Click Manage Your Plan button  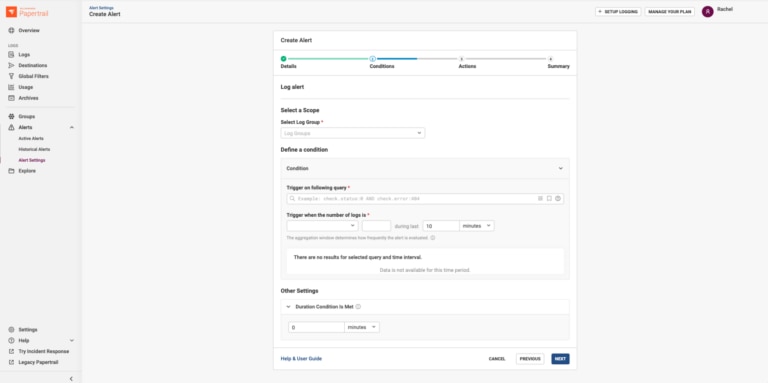click(670, 12)
